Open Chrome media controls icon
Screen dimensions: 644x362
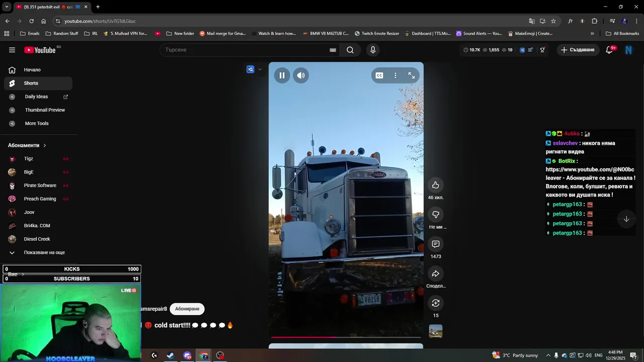tap(612, 21)
